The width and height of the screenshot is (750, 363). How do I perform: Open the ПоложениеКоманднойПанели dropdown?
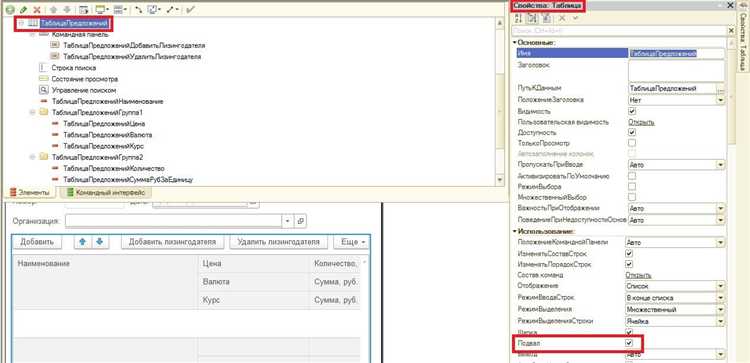[x=720, y=243]
